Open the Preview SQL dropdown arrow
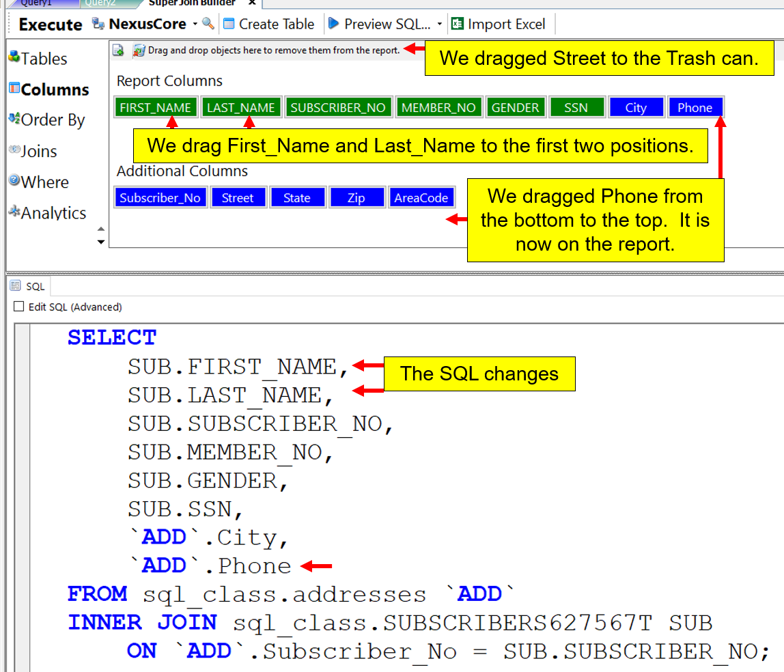The width and height of the screenshot is (784, 672). (x=439, y=25)
